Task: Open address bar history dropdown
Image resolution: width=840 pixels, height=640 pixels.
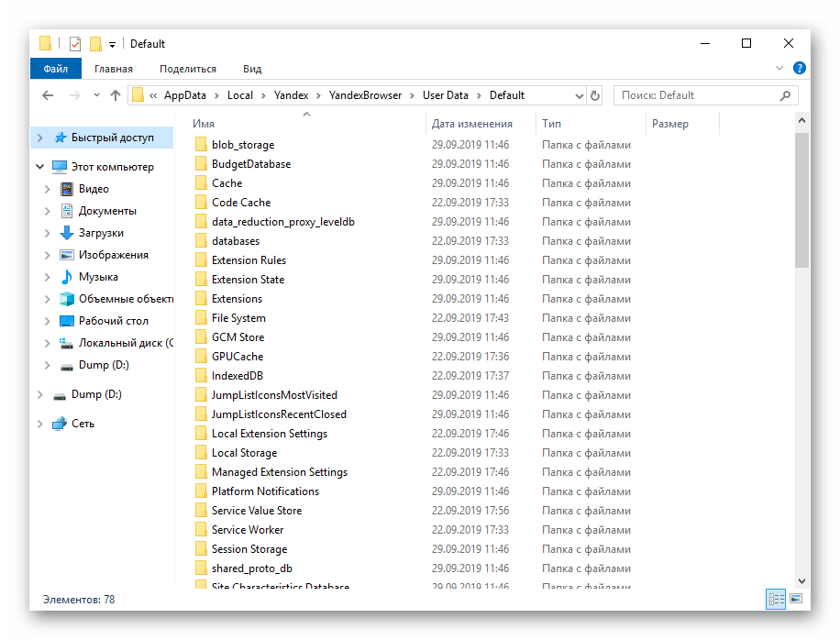Action: (579, 95)
